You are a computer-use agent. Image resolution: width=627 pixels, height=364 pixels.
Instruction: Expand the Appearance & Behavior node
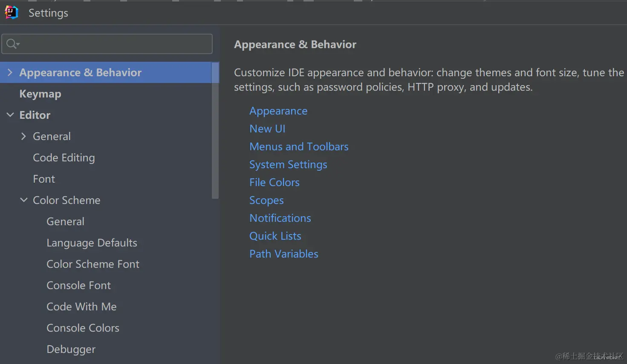coord(10,73)
